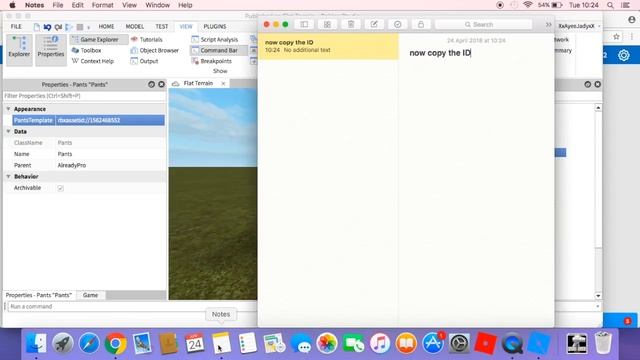
Task: Add a checklist in Notes toolbar
Action: point(398,24)
